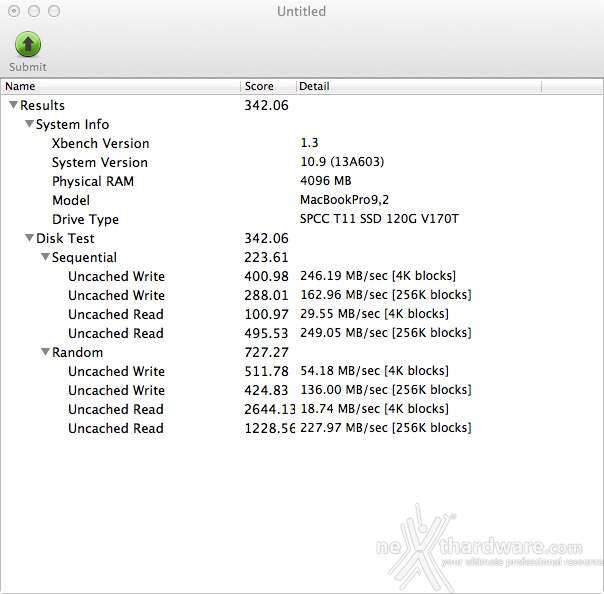Screen dimensions: 604x594
Task: Click the Score column header
Action: (x=268, y=86)
